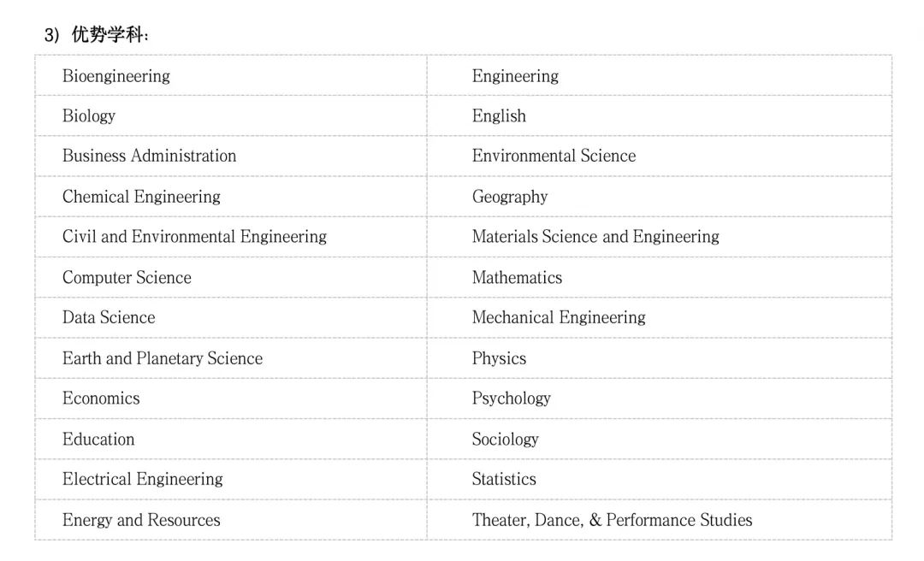Image resolution: width=924 pixels, height=561 pixels.
Task: Select the Electrical Engineering entry
Action: pos(142,479)
